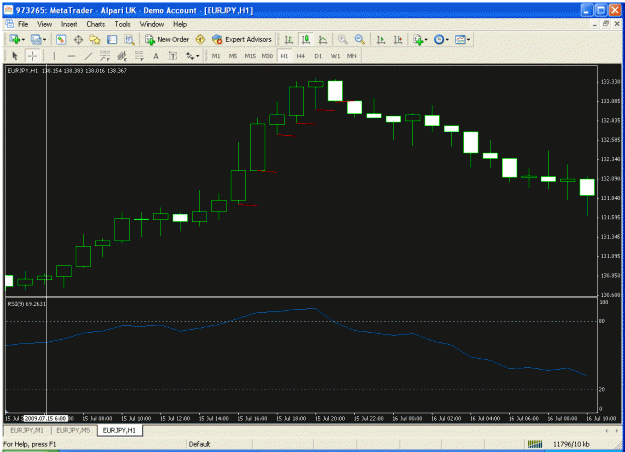The width and height of the screenshot is (625, 452).
Task: Open the Help menu
Action: (x=180, y=24)
